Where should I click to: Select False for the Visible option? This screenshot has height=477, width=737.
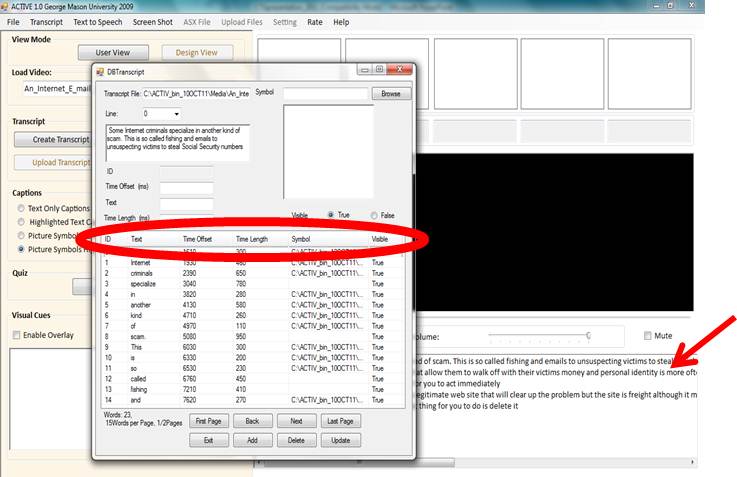(x=373, y=215)
